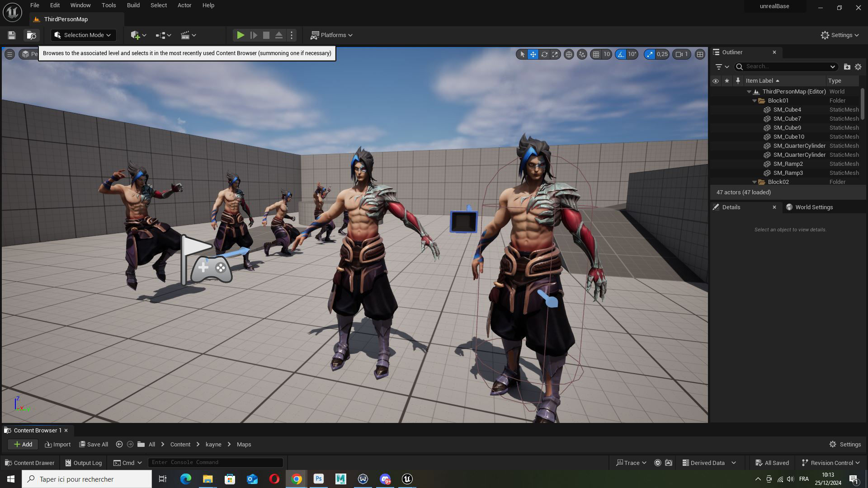Click the Add button in Content Browser
868x488 pixels.
pos(23,445)
